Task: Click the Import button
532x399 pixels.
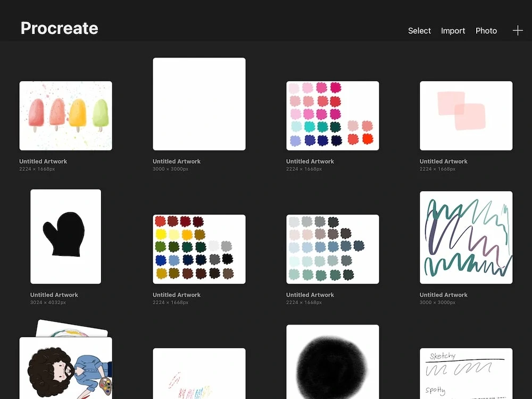Action: click(x=453, y=31)
